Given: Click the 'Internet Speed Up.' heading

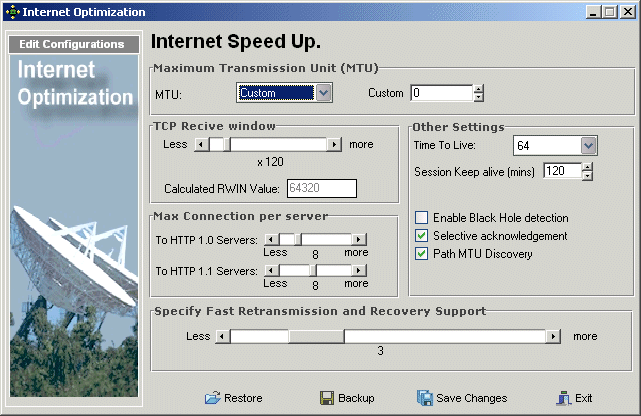Looking at the screenshot, I should pyautogui.click(x=236, y=42).
